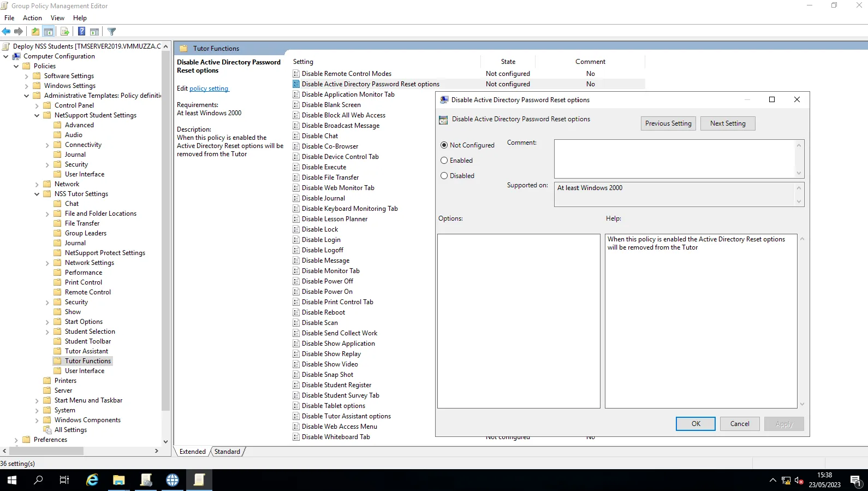868x491 pixels.
Task: Click the Back arrow in the toolbar
Action: point(7,32)
